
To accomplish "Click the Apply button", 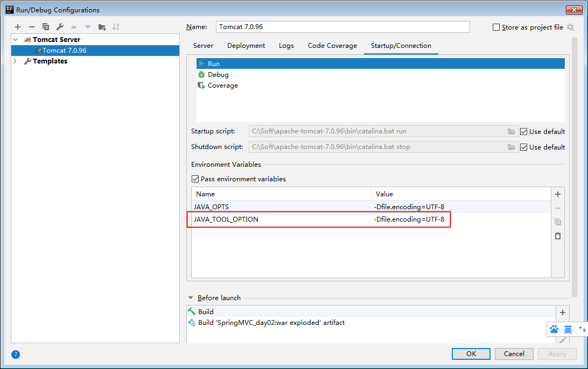I will [557, 353].
